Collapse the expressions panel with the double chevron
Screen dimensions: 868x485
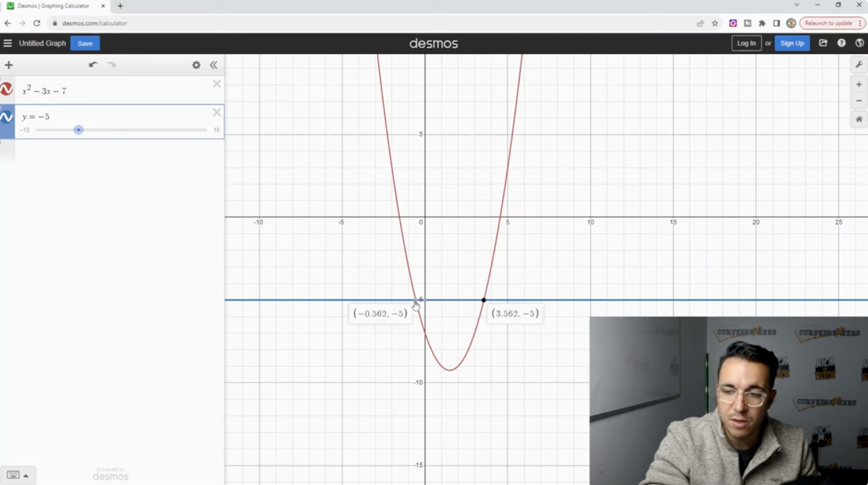click(x=214, y=64)
